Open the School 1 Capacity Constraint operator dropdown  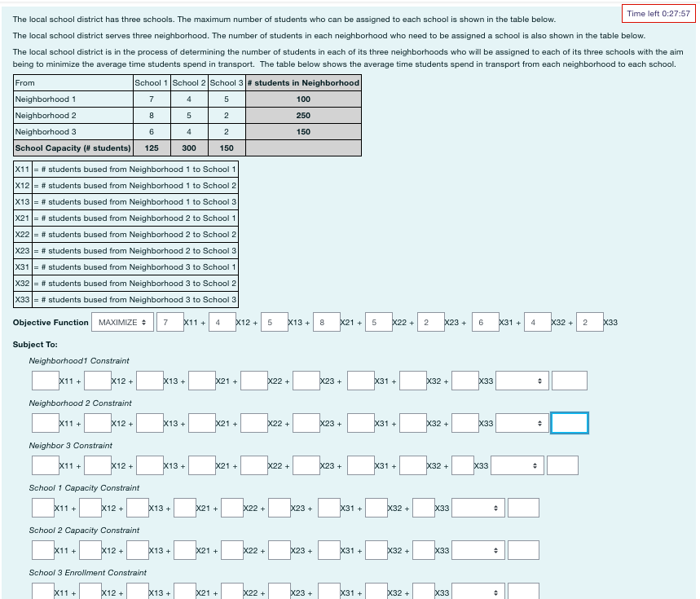pyautogui.click(x=478, y=508)
